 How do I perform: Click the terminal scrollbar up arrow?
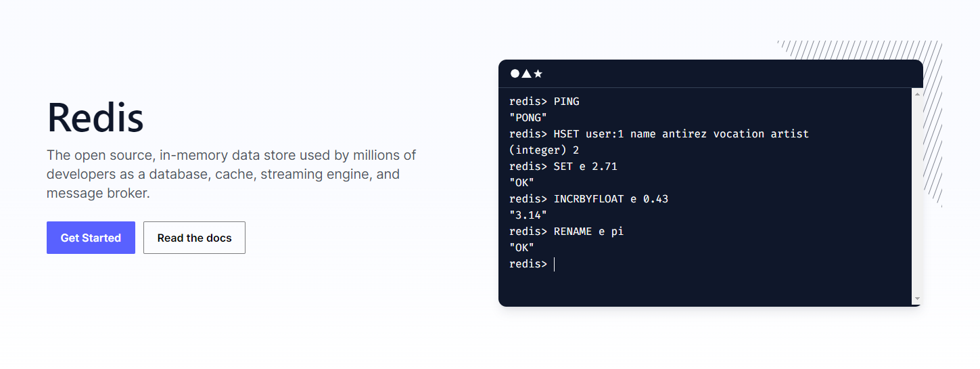pyautogui.click(x=917, y=93)
